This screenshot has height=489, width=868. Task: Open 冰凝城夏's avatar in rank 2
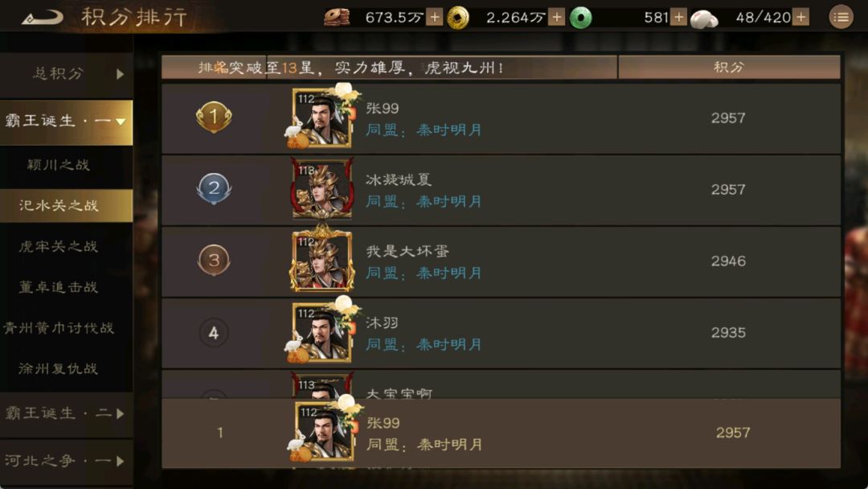(322, 189)
